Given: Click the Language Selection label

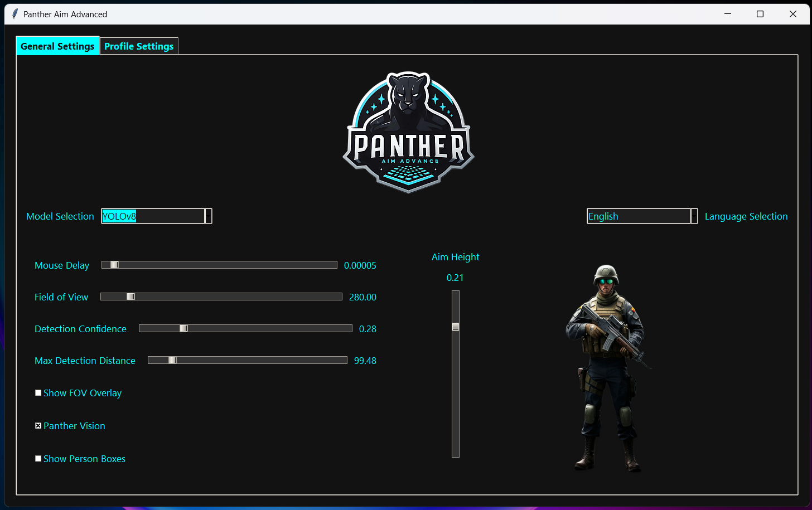Looking at the screenshot, I should pyautogui.click(x=746, y=216).
